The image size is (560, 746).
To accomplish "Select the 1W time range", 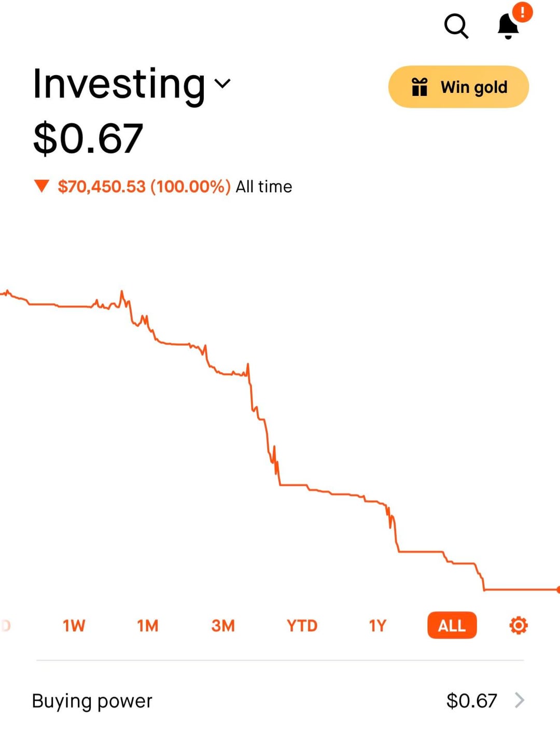I will tap(74, 626).
